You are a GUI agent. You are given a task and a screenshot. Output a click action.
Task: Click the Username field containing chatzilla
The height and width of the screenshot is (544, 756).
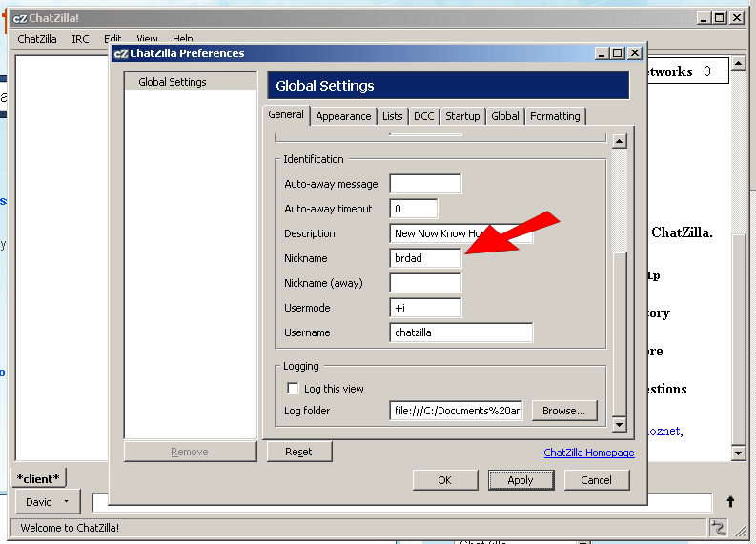(x=461, y=332)
